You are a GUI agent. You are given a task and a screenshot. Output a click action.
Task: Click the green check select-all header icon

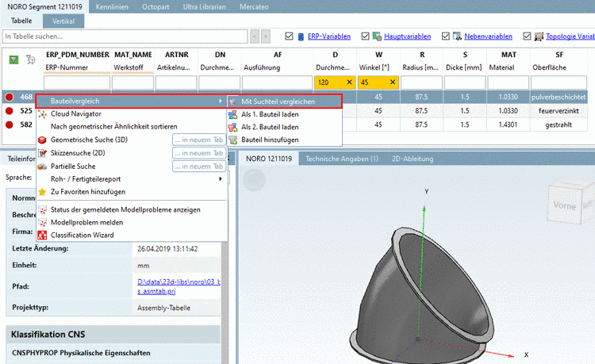13,59
